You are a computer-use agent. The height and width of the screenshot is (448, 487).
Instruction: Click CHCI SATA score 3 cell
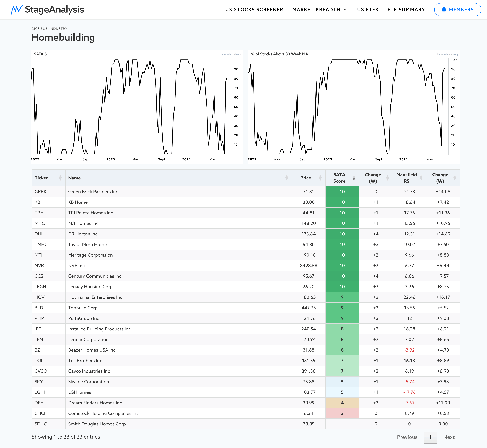342,413
